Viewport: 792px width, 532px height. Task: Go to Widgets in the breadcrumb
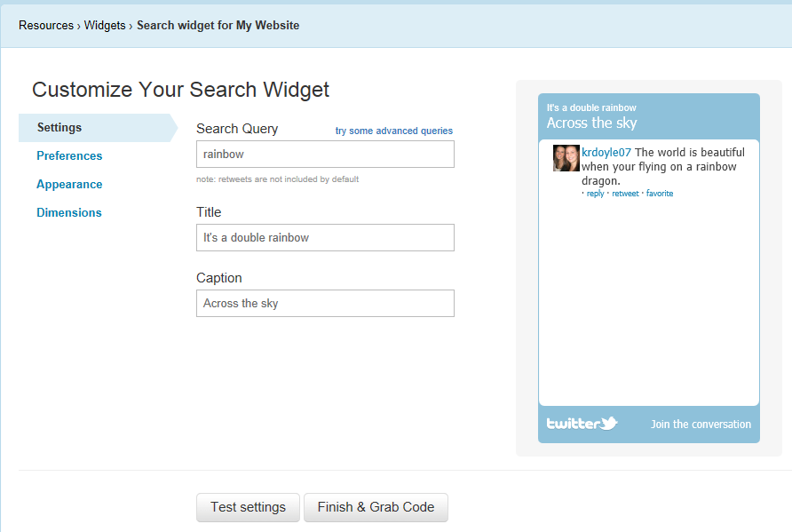pos(105,25)
